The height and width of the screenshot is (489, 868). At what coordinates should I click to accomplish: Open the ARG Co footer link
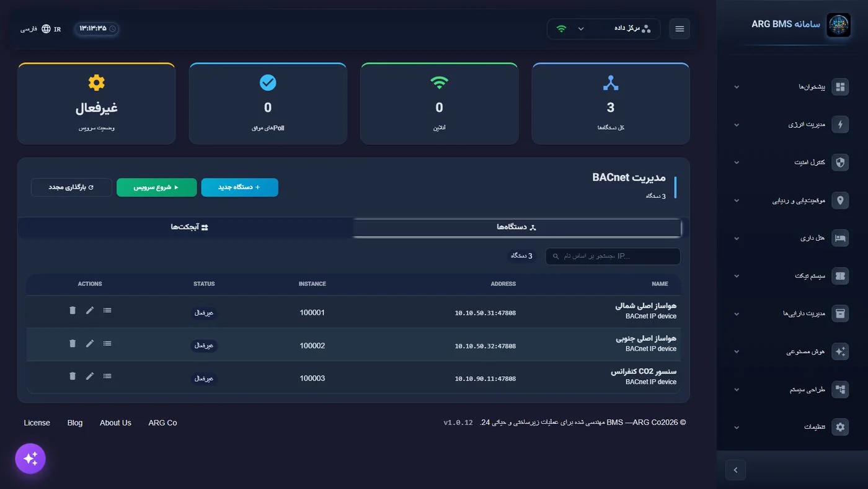pyautogui.click(x=162, y=423)
